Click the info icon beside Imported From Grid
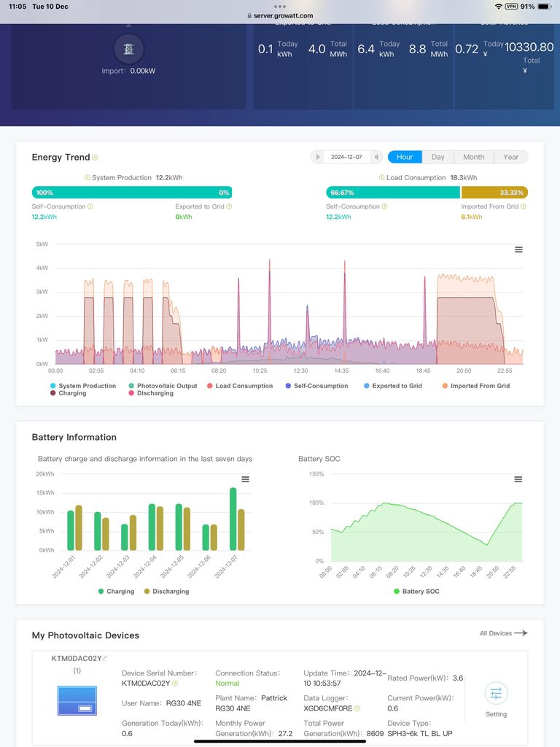560x747 pixels. (x=524, y=207)
